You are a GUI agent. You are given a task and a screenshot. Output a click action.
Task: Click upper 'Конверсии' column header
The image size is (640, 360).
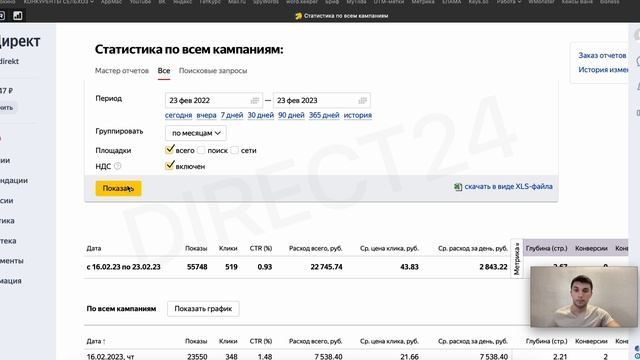point(591,248)
